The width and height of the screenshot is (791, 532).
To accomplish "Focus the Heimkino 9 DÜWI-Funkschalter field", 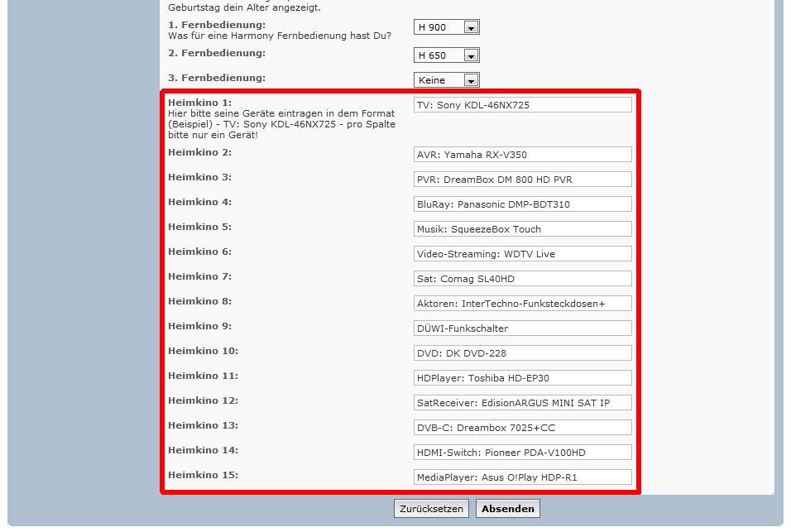I will coord(523,328).
